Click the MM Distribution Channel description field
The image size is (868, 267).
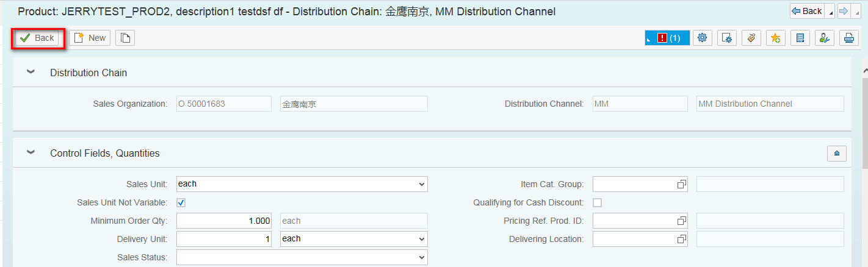coord(770,104)
